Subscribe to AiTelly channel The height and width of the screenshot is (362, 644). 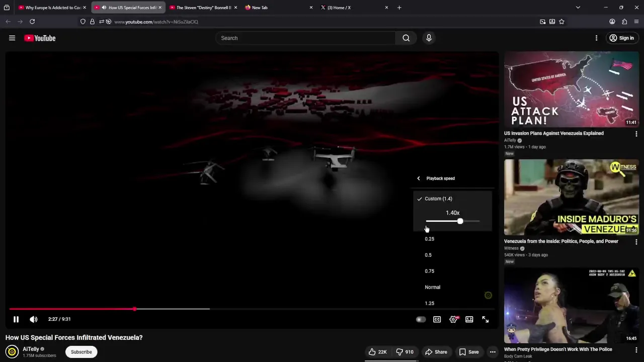[x=82, y=352]
